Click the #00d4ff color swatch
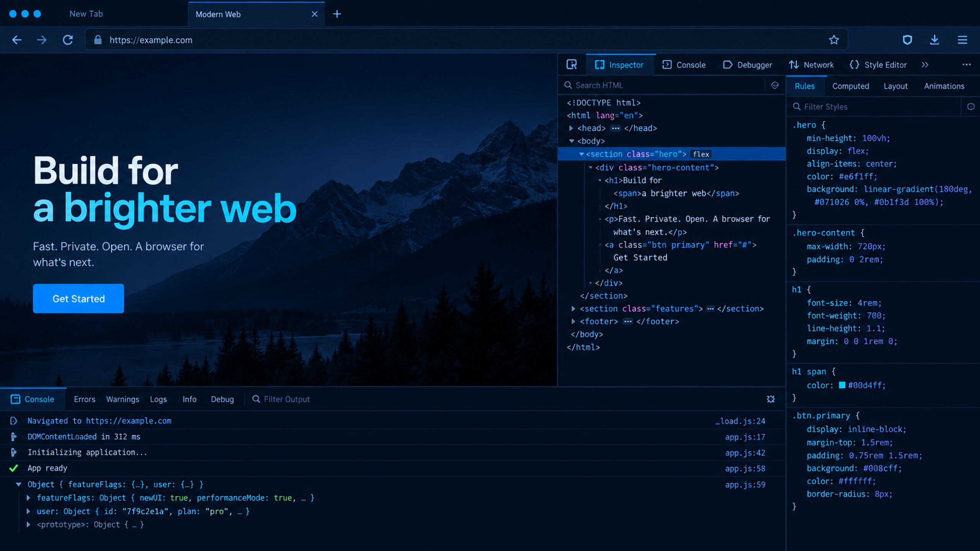980x551 pixels. point(842,385)
